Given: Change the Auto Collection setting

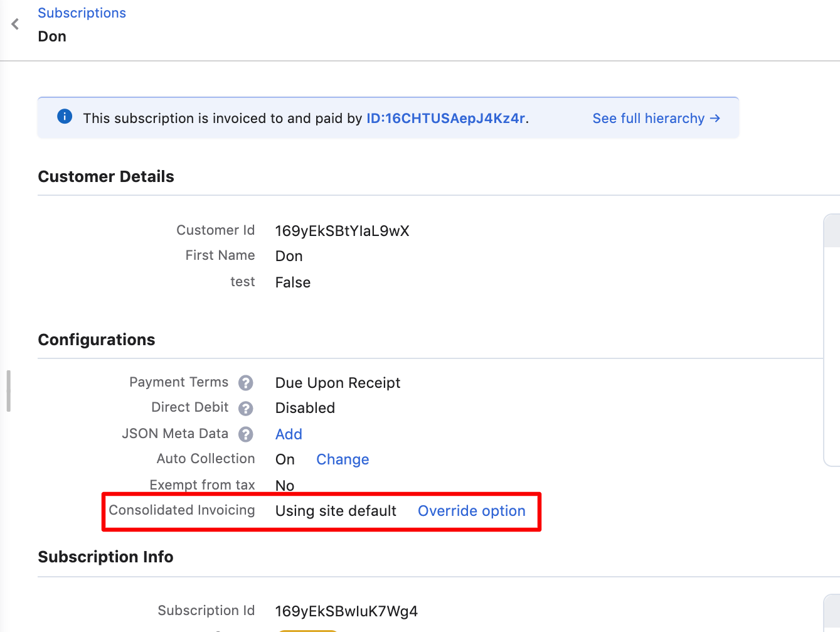Looking at the screenshot, I should 343,459.
